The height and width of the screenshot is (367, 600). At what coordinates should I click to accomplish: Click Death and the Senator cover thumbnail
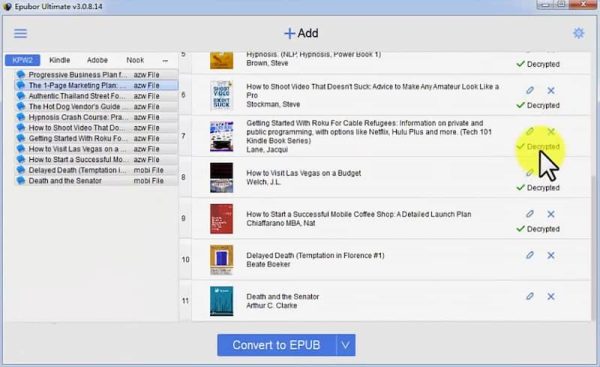tap(222, 301)
